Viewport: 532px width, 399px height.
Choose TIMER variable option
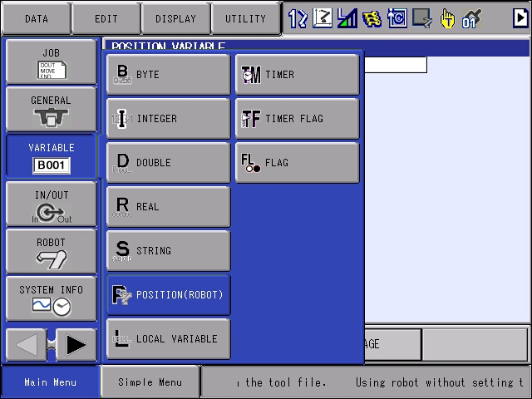[x=298, y=75]
